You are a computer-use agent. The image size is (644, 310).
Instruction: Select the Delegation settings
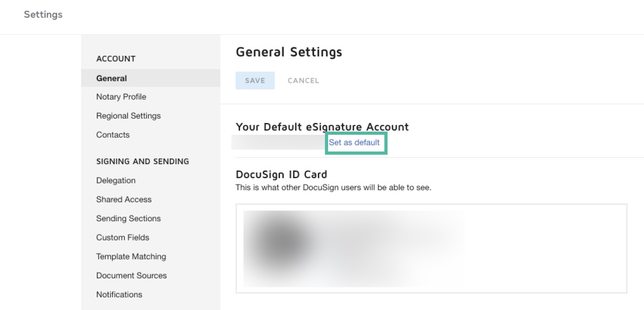(116, 180)
